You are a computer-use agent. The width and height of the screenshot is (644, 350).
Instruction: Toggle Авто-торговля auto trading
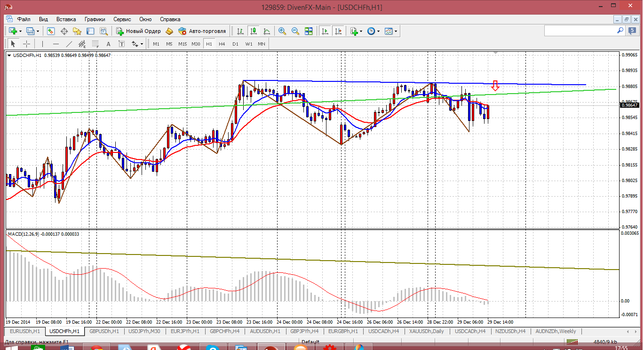pos(202,31)
